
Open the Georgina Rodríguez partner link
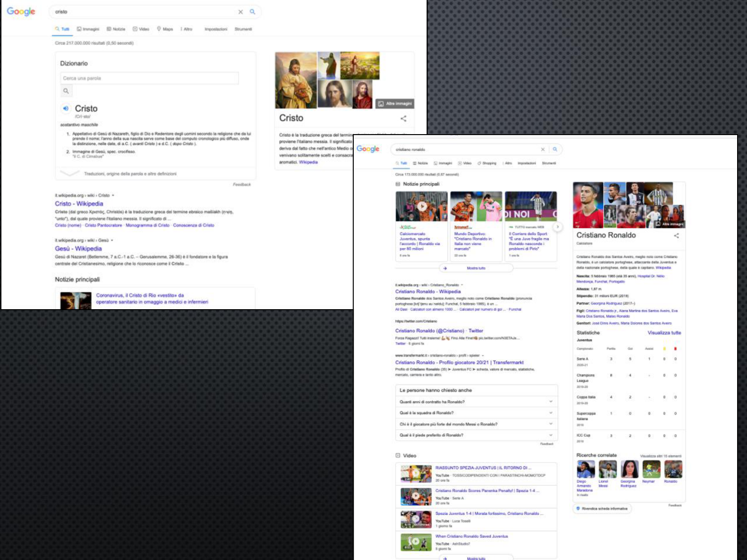tap(607, 304)
